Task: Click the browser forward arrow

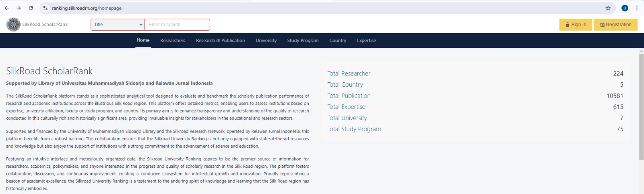Action: [19, 8]
